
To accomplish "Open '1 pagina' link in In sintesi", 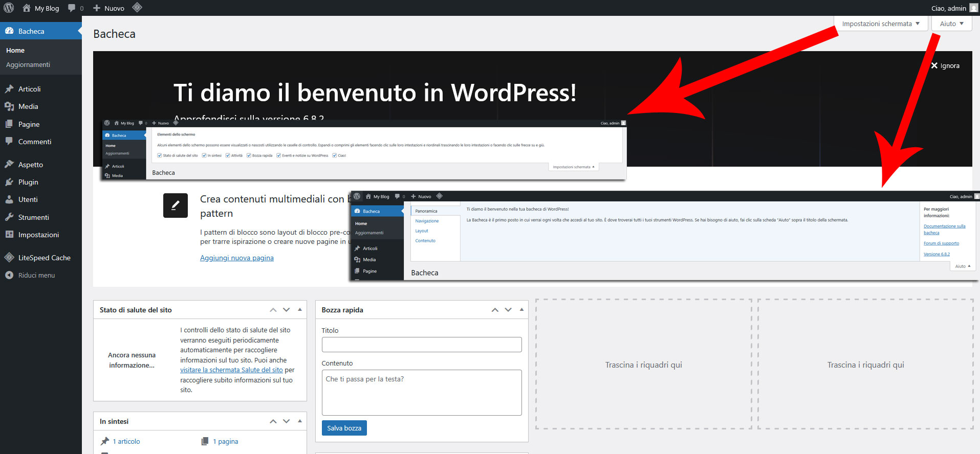I will click(x=226, y=442).
